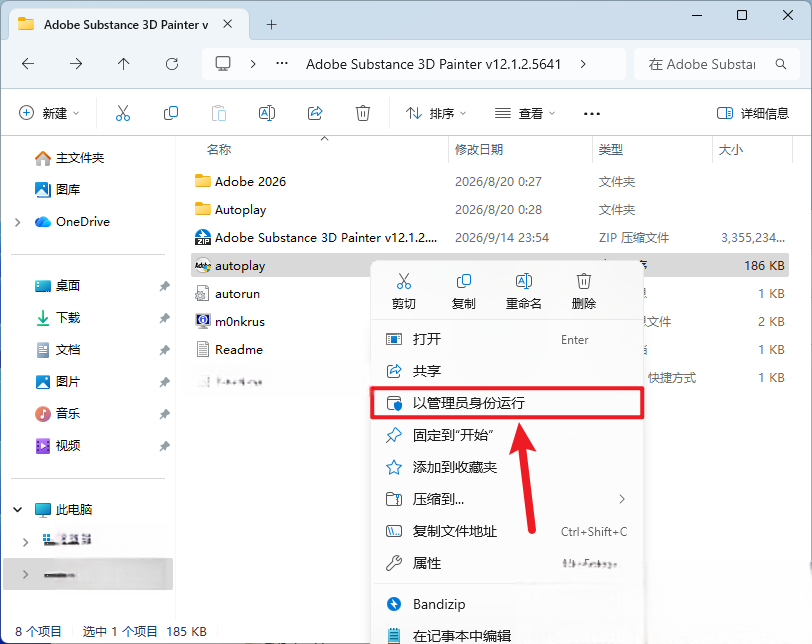
Task: Click the Rename icon in toolbar
Action: (267, 113)
